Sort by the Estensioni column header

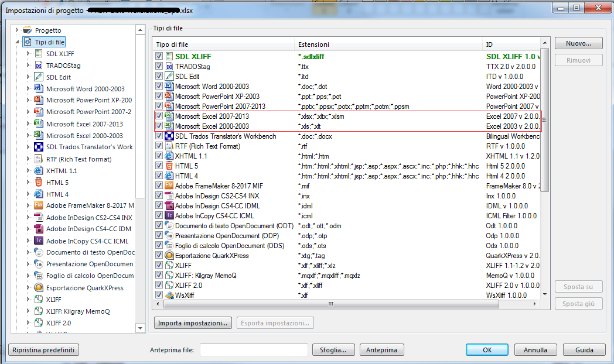388,44
